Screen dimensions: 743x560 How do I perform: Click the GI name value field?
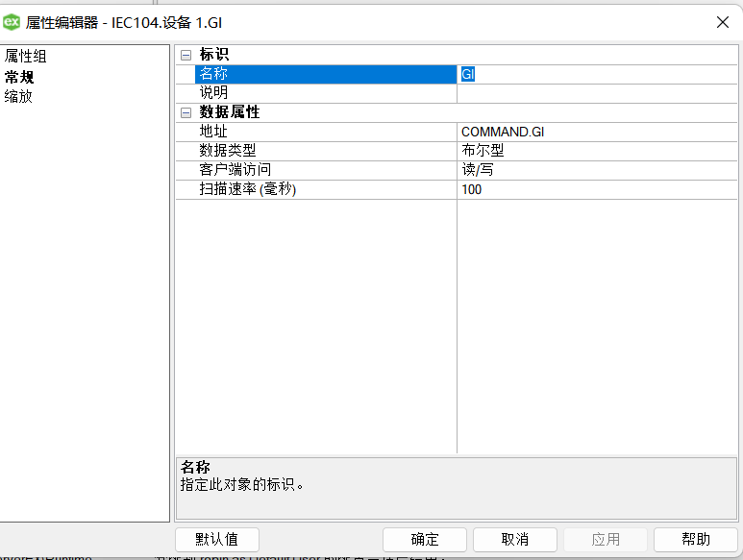tap(596, 74)
